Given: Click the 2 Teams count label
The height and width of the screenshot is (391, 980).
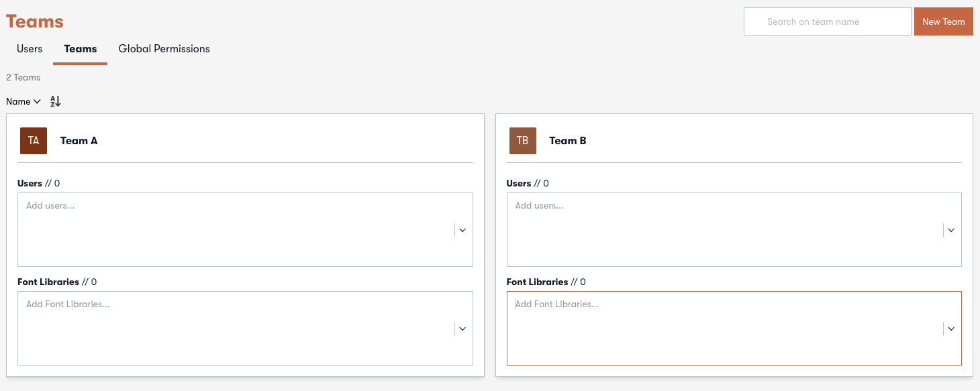Looking at the screenshot, I should pyautogui.click(x=23, y=77).
